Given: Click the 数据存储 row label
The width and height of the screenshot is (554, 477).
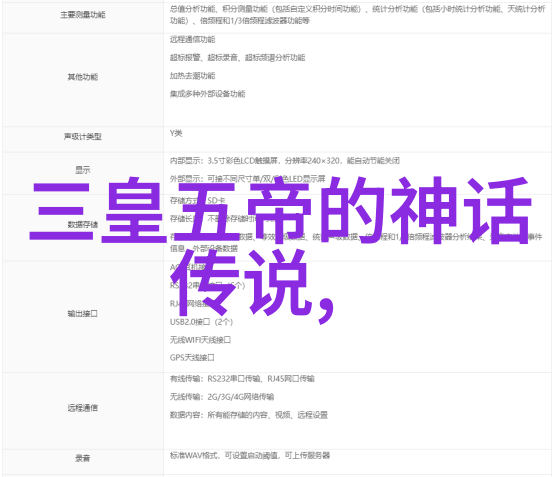Looking at the screenshot, I should tap(83, 225).
